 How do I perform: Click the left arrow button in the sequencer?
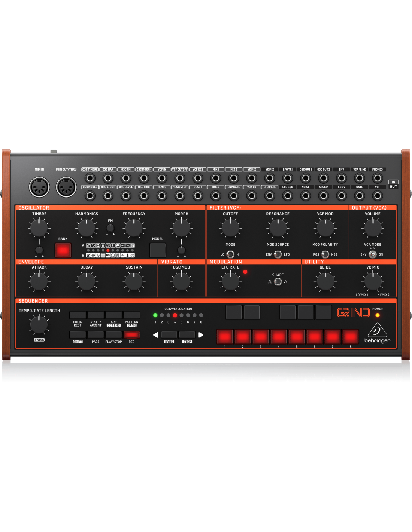(155, 335)
